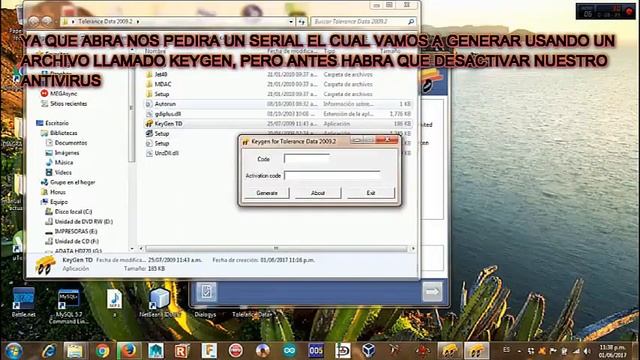Click the Keygen title bar car icon

[245, 141]
